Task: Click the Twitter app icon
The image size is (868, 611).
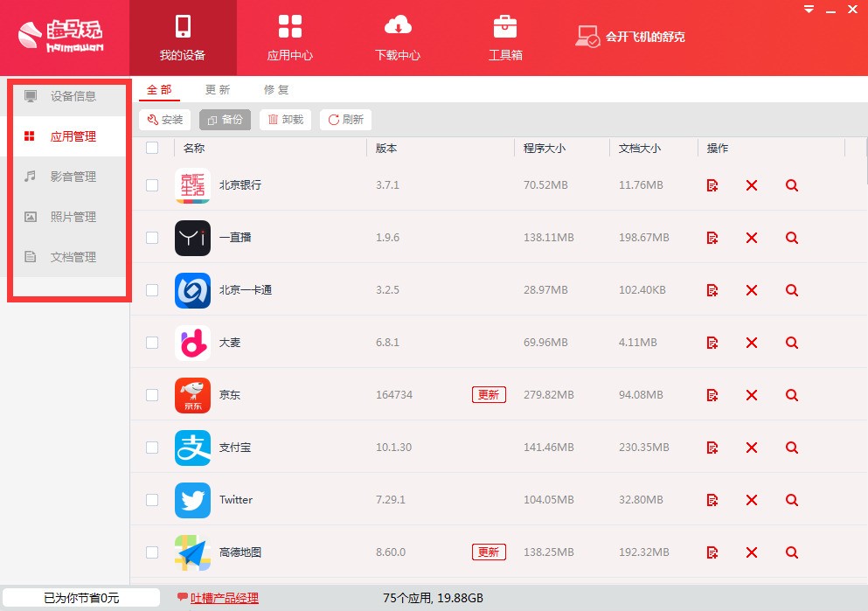Action: [192, 500]
